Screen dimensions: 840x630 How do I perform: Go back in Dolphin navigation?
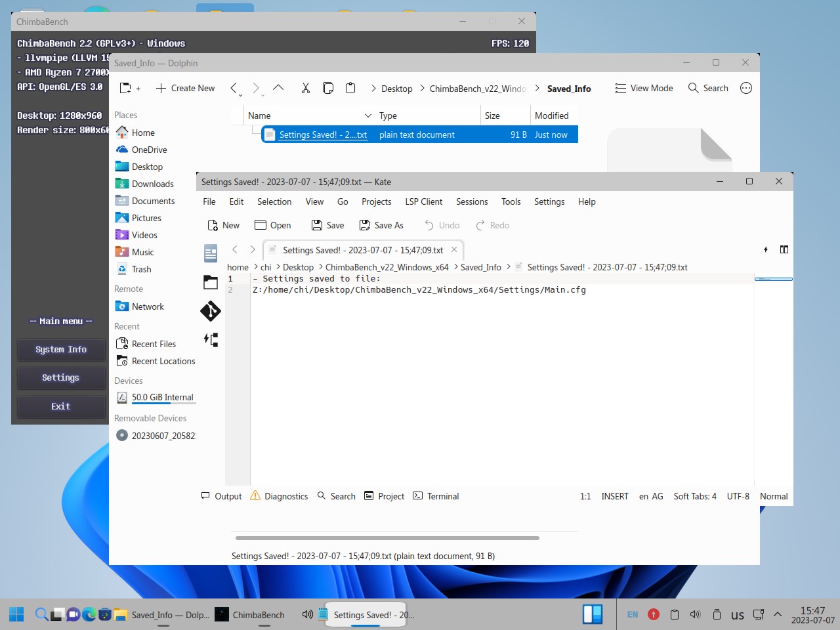click(x=235, y=88)
